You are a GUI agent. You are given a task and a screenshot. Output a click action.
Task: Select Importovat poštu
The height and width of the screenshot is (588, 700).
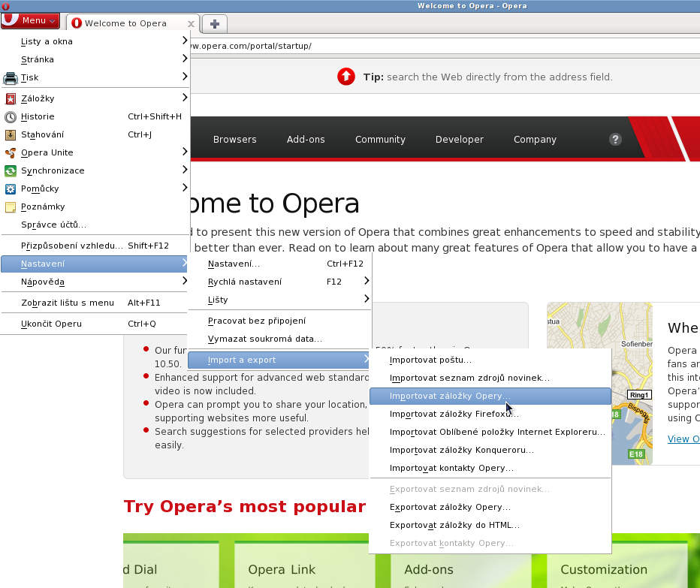point(490,360)
